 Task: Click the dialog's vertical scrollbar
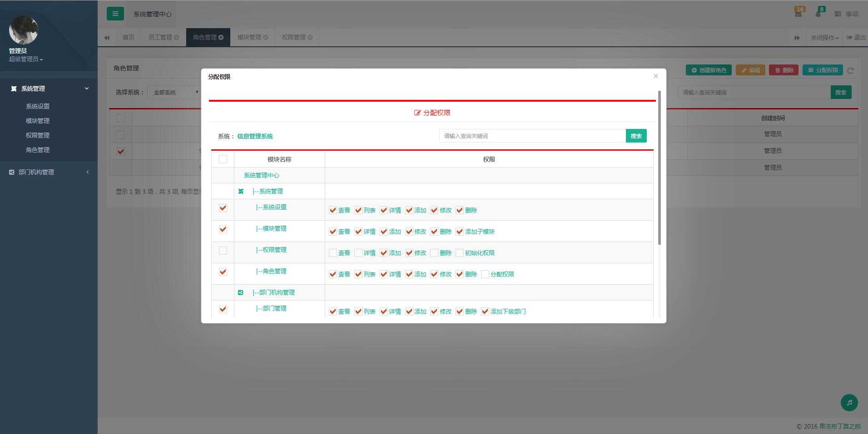click(659, 168)
